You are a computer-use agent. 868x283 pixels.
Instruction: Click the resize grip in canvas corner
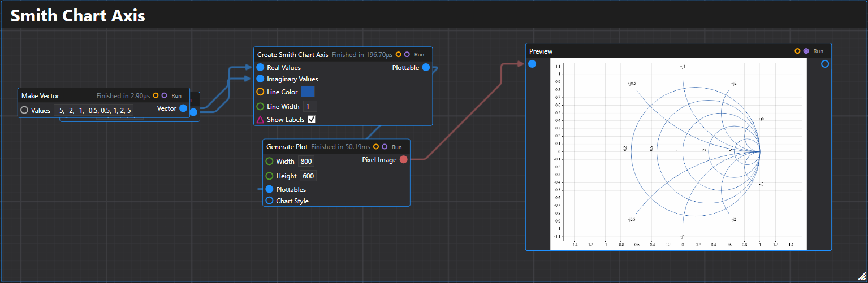[x=862, y=276]
